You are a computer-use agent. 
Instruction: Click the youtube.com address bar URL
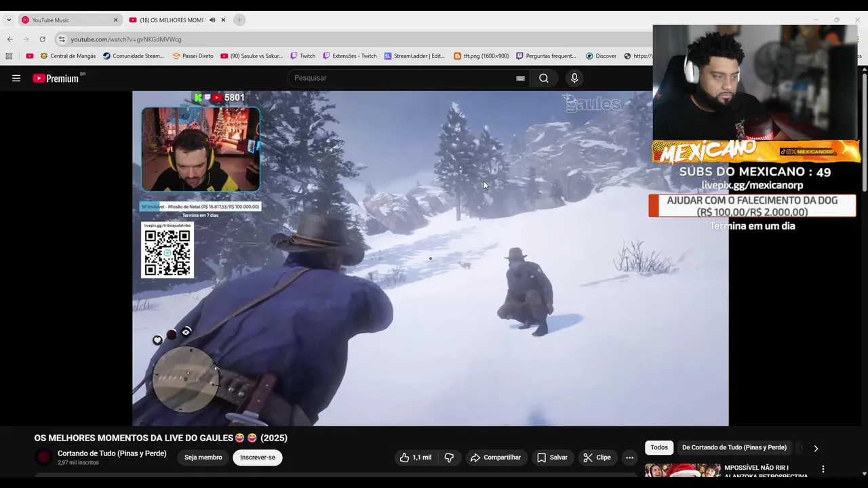[x=126, y=39]
